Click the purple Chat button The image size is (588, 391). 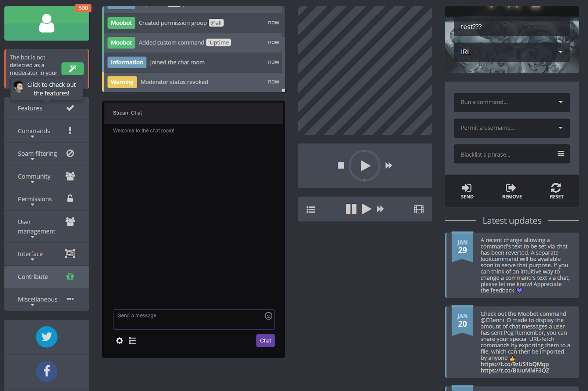pos(265,341)
